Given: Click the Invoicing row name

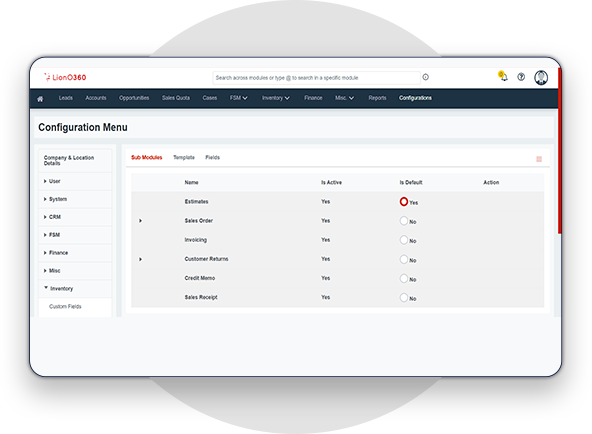Looking at the screenshot, I should click(x=196, y=240).
